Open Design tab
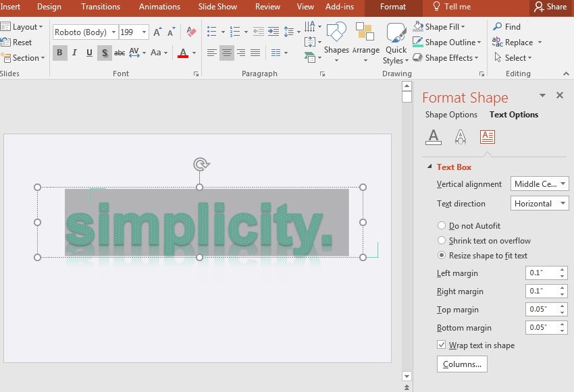The image size is (574, 392). click(x=49, y=7)
